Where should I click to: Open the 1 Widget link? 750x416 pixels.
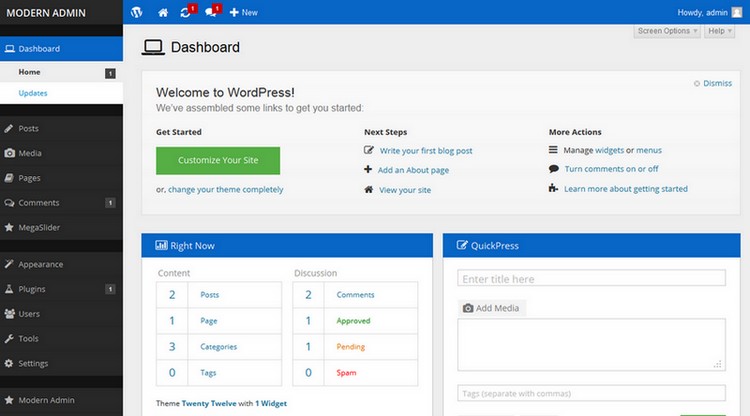point(271,403)
